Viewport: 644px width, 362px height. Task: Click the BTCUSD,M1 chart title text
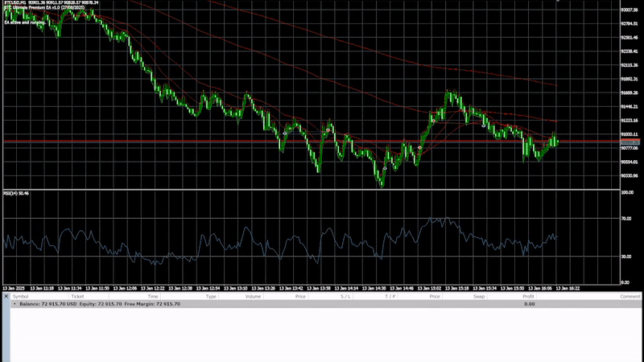[16, 3]
